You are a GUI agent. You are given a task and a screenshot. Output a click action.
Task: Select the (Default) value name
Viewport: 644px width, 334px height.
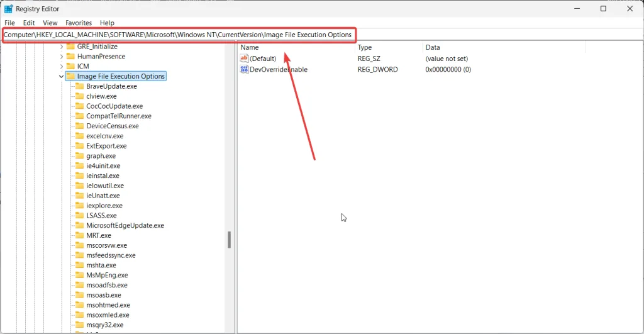pos(263,58)
